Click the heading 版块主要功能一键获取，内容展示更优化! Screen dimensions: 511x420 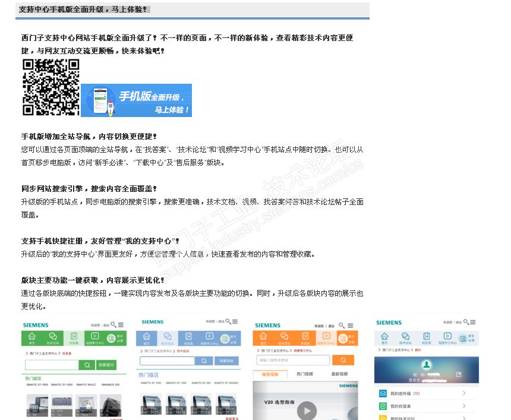[93, 280]
